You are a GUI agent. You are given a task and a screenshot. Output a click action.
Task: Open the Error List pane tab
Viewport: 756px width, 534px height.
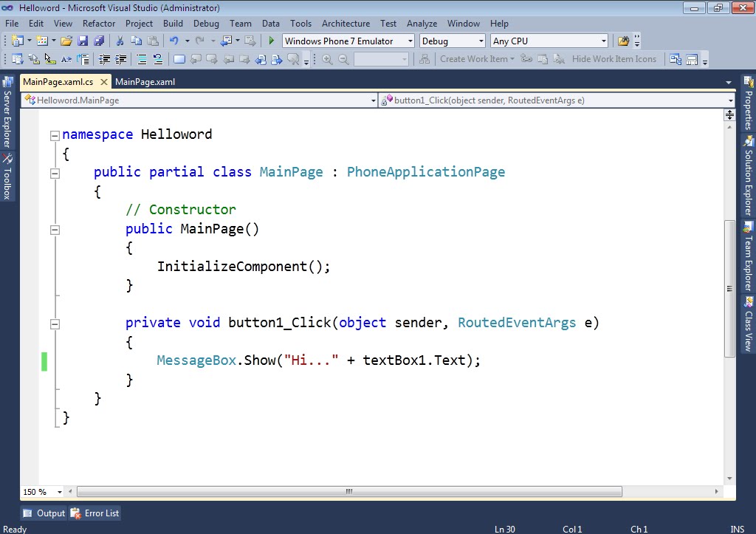95,513
